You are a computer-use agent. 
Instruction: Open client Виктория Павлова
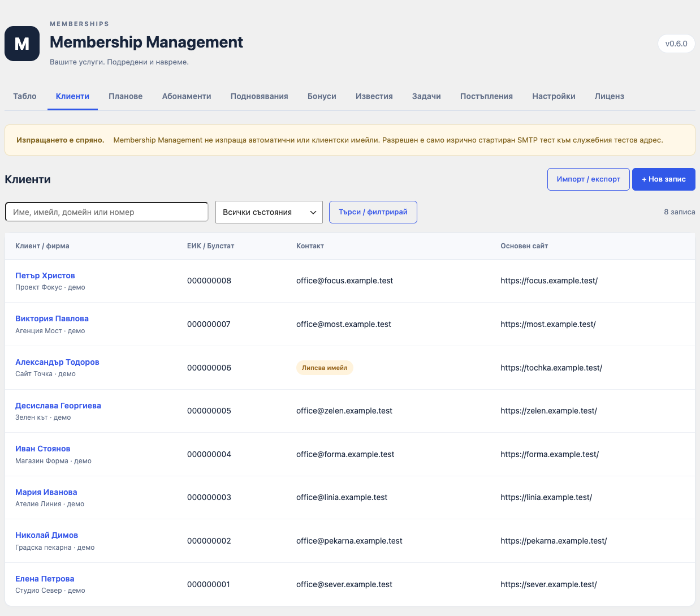coord(52,318)
